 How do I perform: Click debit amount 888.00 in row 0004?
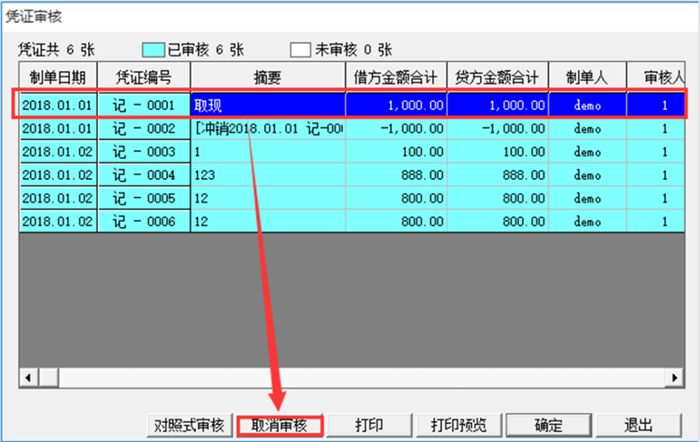coord(396,175)
